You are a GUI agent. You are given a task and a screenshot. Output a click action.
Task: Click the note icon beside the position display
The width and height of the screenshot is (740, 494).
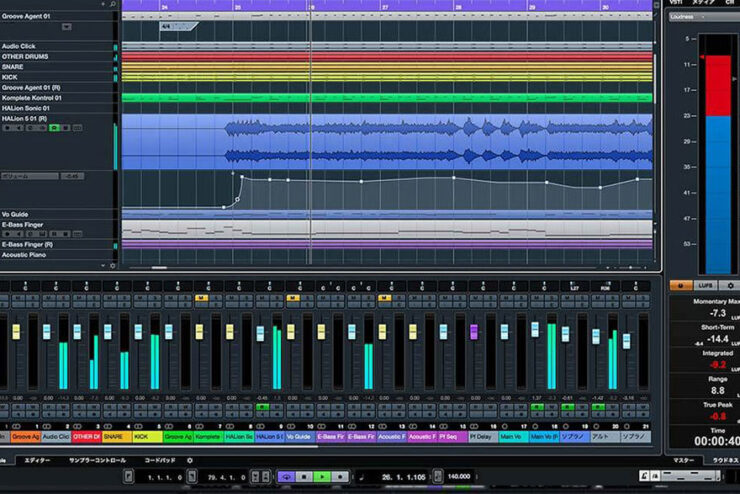coord(362,477)
